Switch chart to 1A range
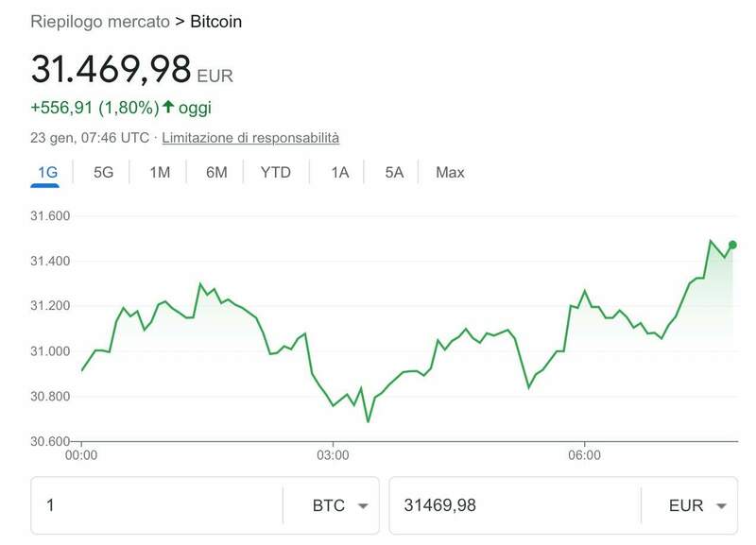Screen dimensions: 756x545 pos(339,172)
